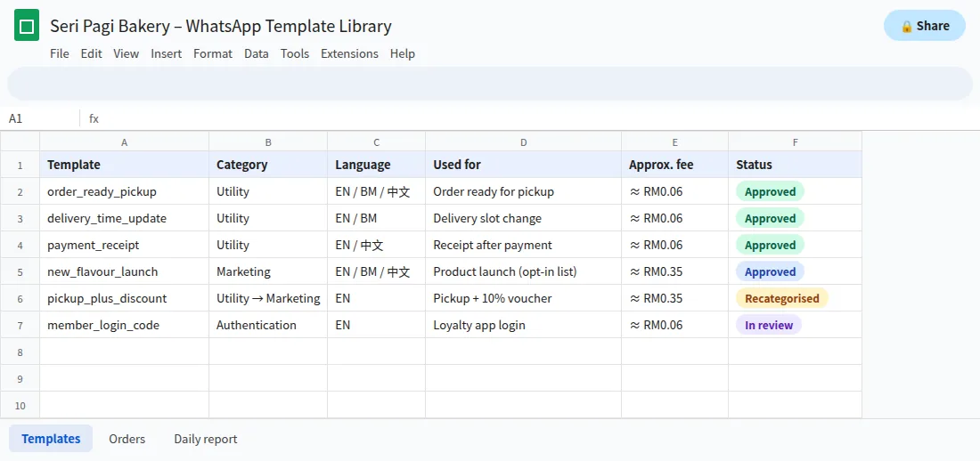Click the Approved badge for order_ready_pickup
Image resolution: width=980 pixels, height=461 pixels.
770,191
